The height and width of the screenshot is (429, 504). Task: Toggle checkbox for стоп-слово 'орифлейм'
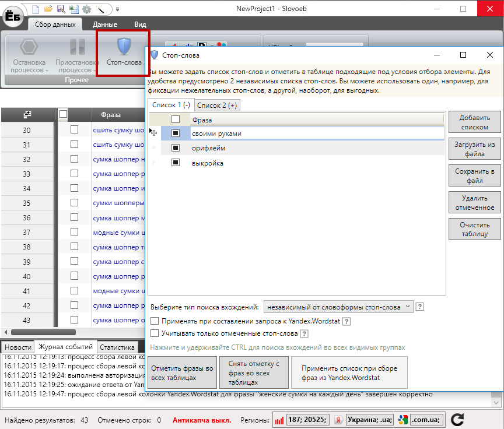(x=175, y=148)
